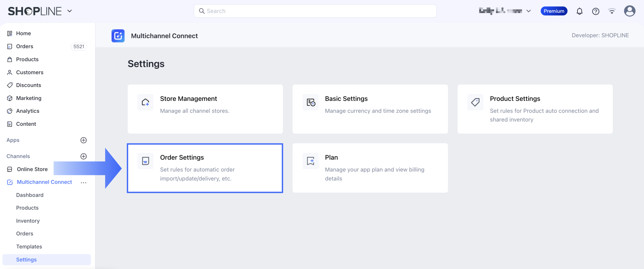644x269 pixels.
Task: Open the help question mark icon
Action: point(596,11)
